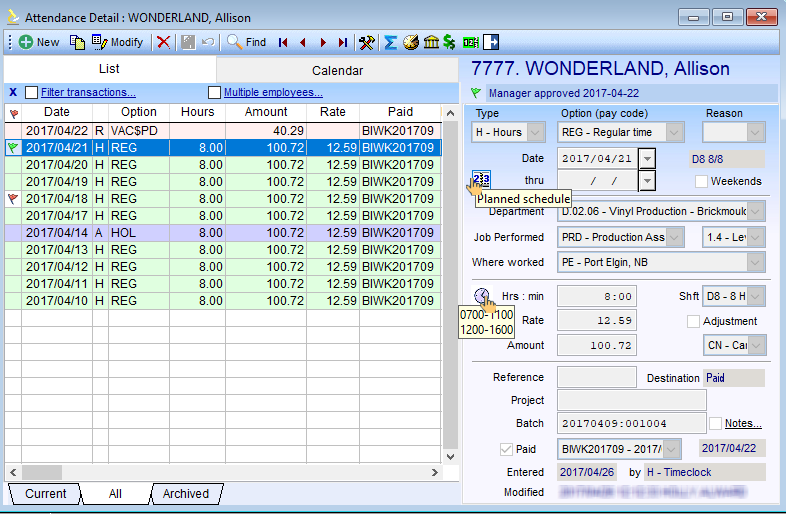
Task: Enable the Filter transactions checkbox
Action: point(32,93)
